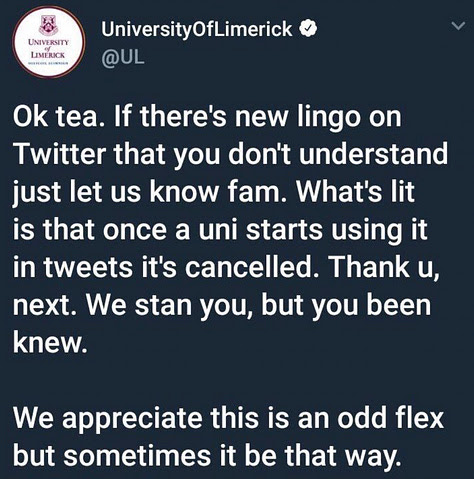
Task: Expand the tweet options chevron
Action: point(458,26)
